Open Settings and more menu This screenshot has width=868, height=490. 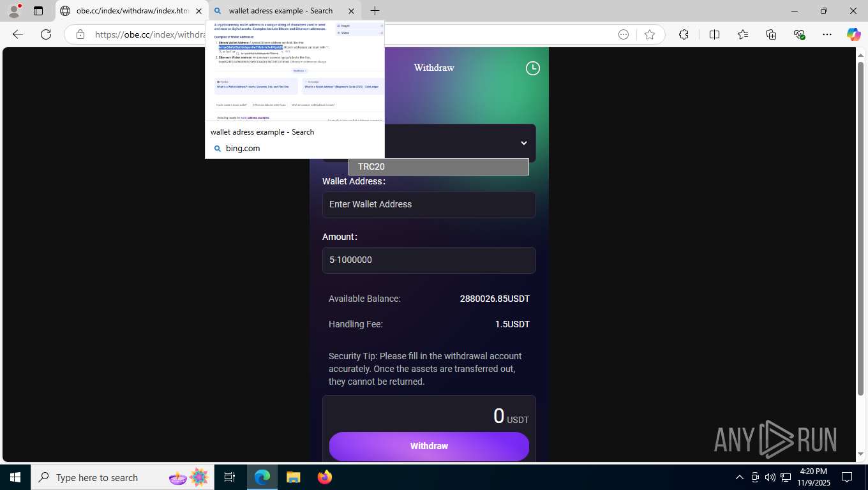[827, 34]
